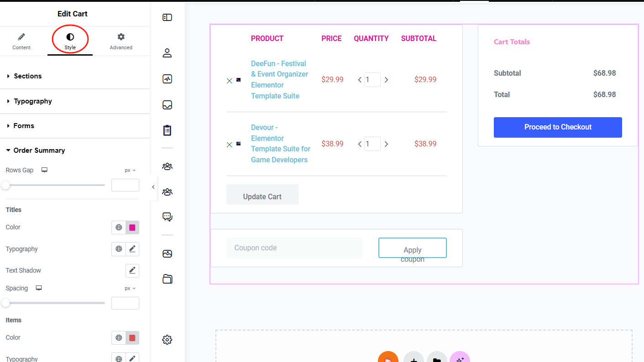Viewport: 644px width, 362px height.
Task: Click the pink Titles Color swatch
Action: point(131,227)
